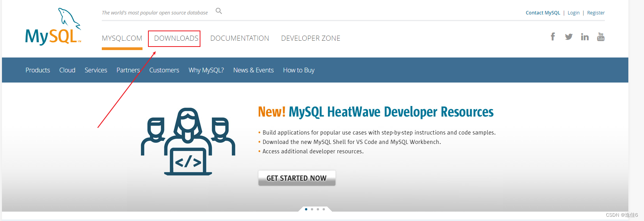644x221 pixels.
Task: Open the How to Buy item
Action: pos(299,70)
